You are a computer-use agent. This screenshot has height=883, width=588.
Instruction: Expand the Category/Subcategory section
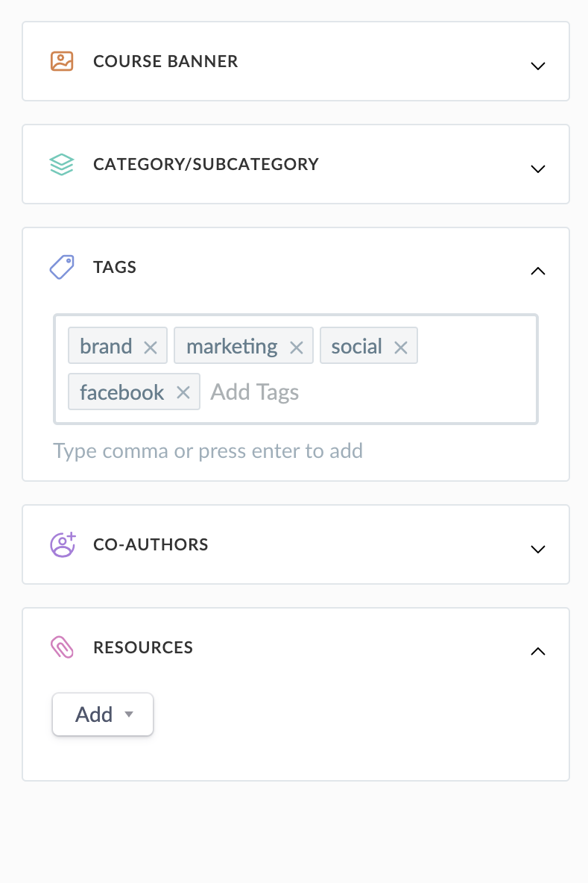[x=537, y=169]
